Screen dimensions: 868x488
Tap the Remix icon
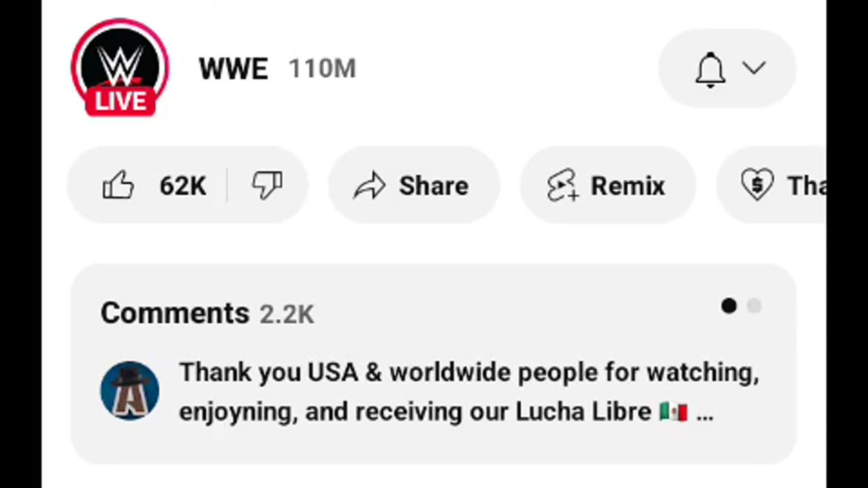point(563,186)
